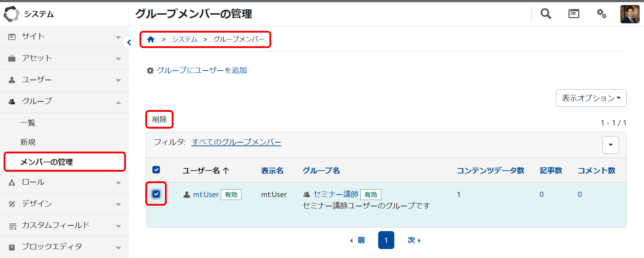Click the search magnifier icon
Viewport: 644px width, 258px height.
546,14
